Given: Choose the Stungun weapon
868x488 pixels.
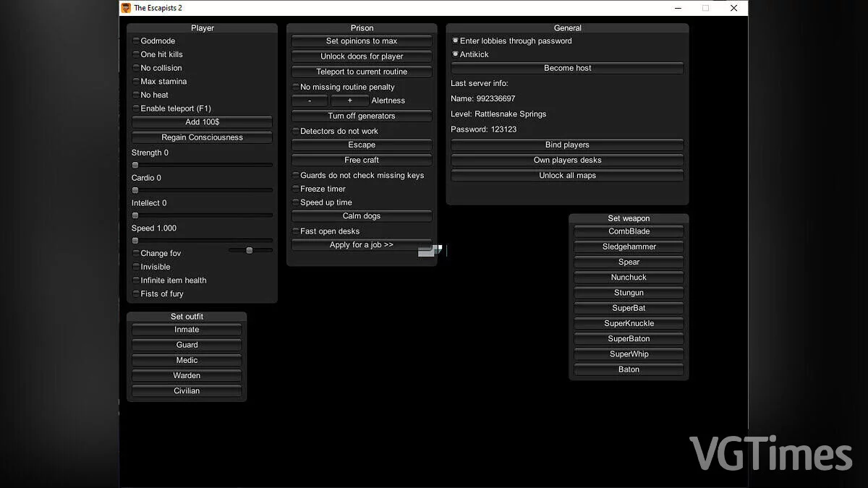Looking at the screenshot, I should pyautogui.click(x=629, y=293).
